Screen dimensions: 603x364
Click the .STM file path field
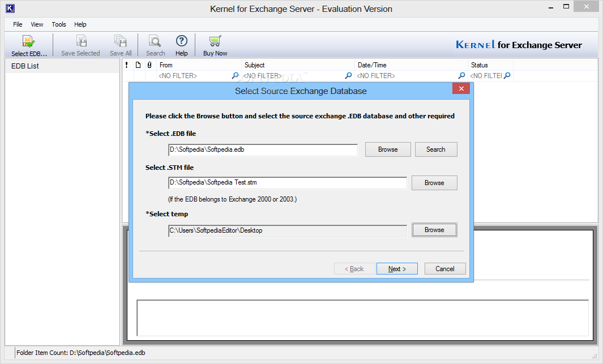(287, 183)
